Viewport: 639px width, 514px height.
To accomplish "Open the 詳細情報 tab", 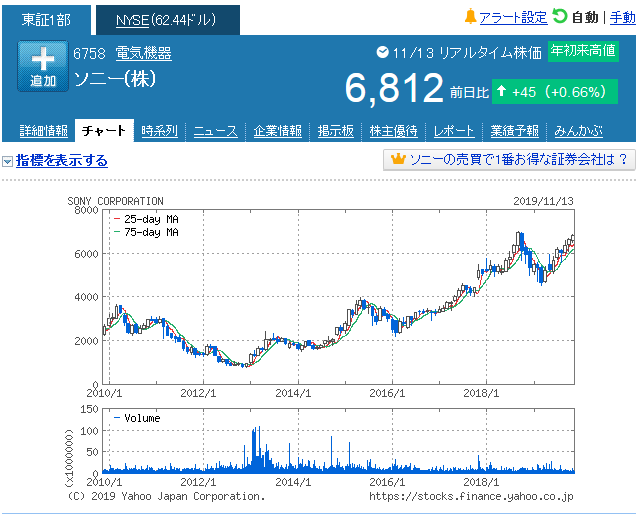I will click(44, 131).
